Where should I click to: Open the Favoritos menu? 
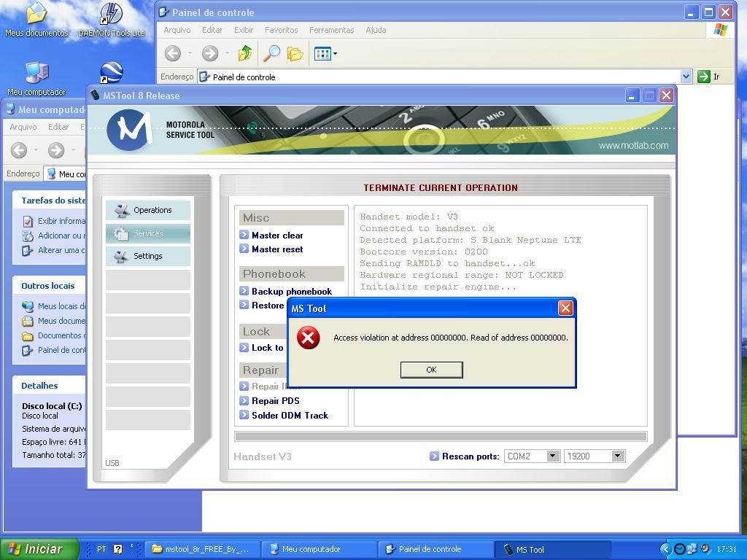click(x=281, y=30)
